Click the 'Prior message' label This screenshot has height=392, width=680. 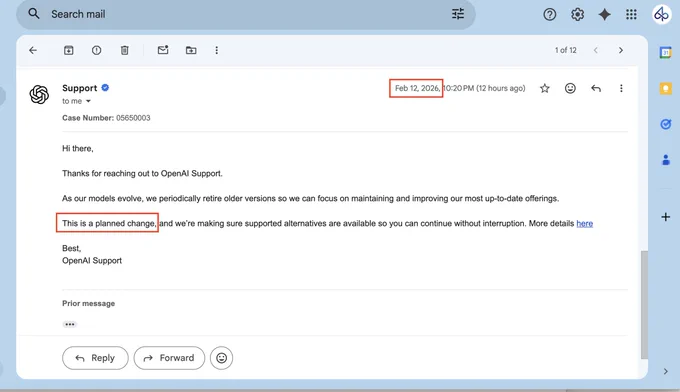(88, 304)
